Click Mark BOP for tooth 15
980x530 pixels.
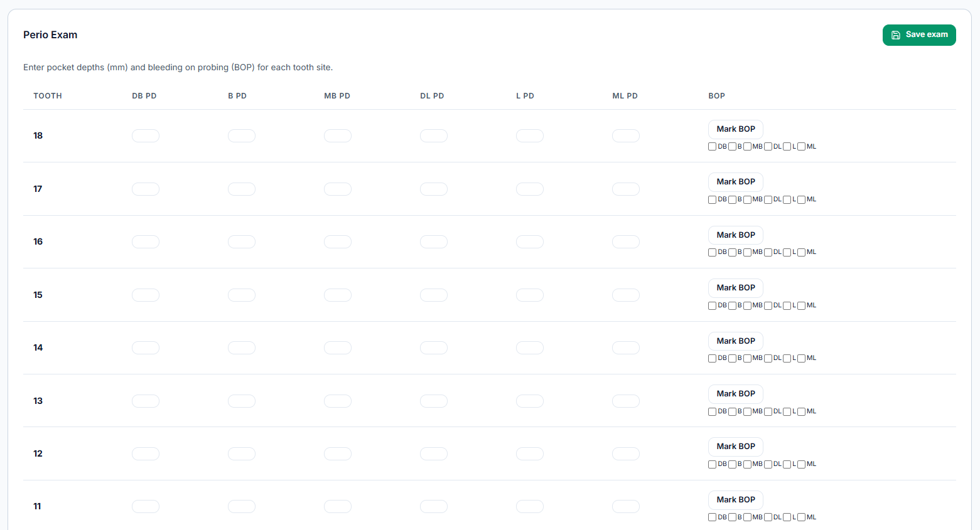736,288
